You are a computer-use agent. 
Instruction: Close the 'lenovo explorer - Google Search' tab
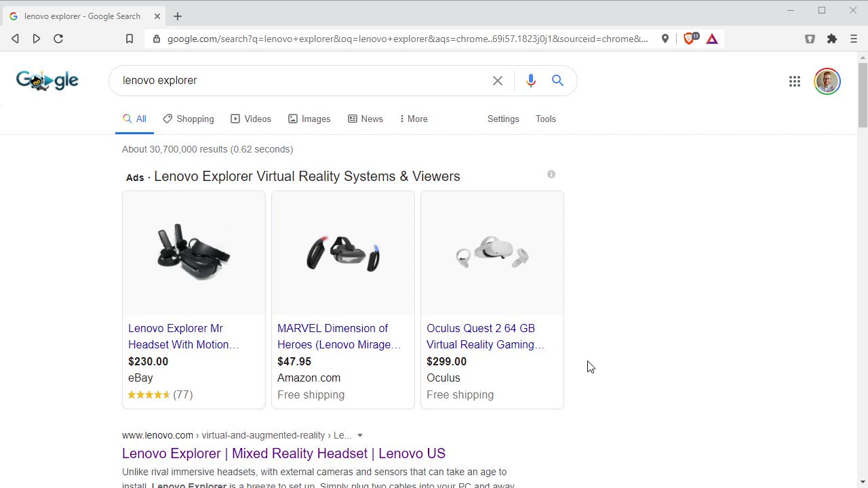coord(158,16)
